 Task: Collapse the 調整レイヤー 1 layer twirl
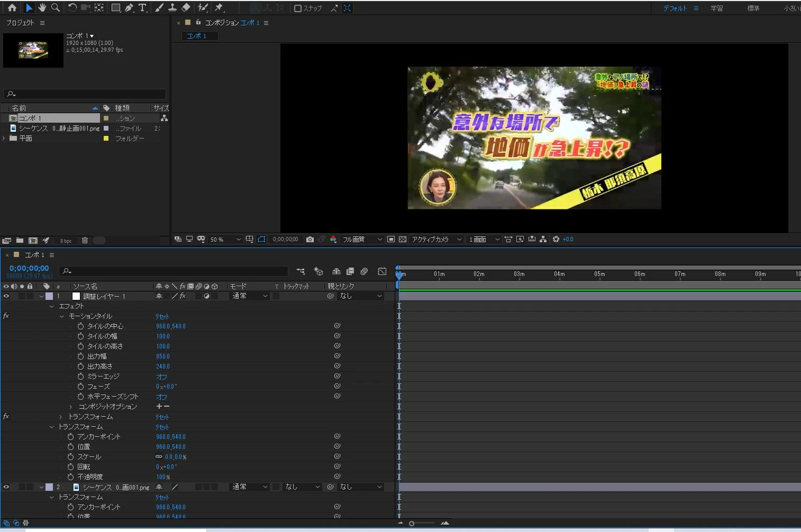click(x=41, y=296)
